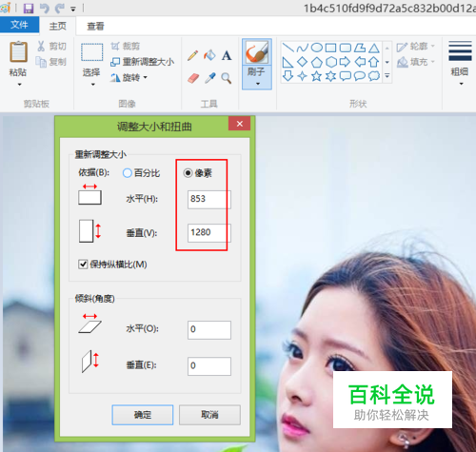This screenshot has height=452, width=476.
Task: Click the 取消 button in dialog
Action: (209, 415)
